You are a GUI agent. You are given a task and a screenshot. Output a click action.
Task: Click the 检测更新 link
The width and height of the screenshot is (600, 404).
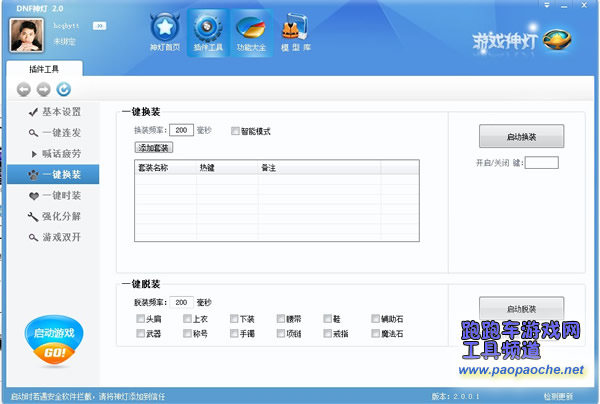[x=558, y=396]
